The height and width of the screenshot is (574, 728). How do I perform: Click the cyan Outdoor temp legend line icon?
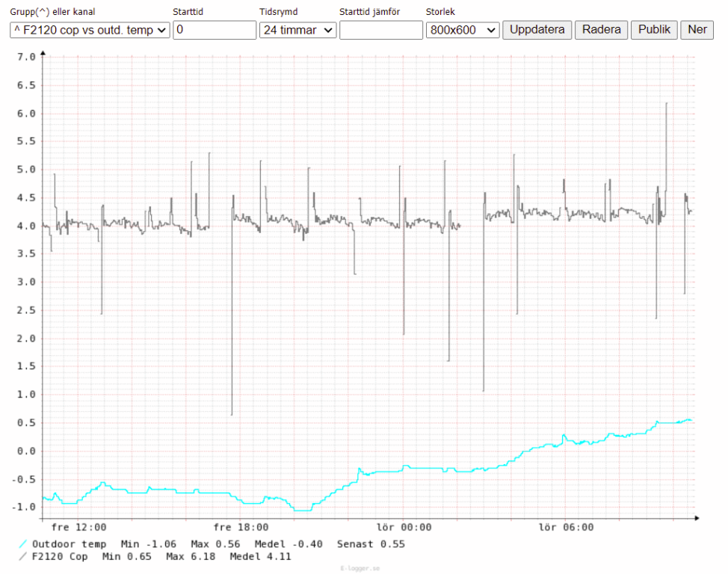[x=22, y=544]
